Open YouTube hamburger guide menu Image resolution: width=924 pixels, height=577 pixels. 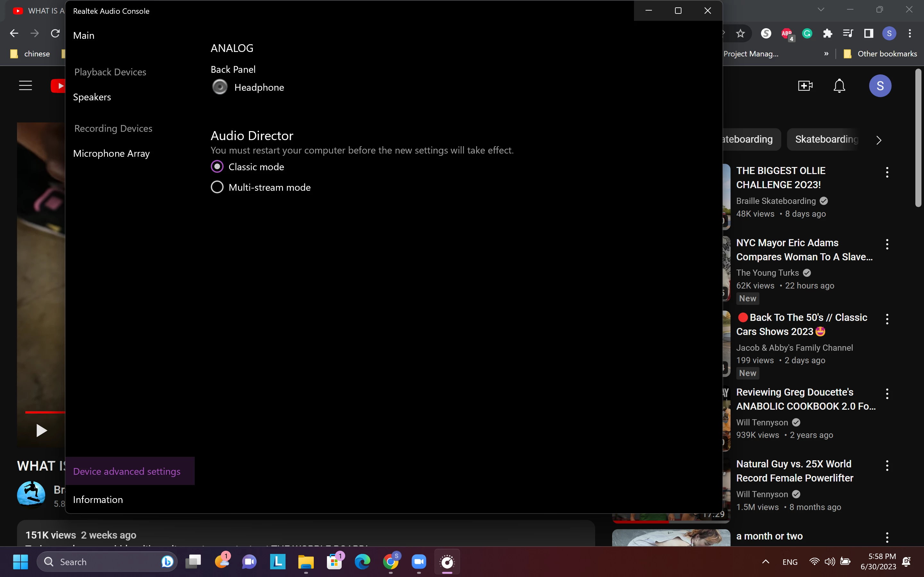click(x=25, y=86)
